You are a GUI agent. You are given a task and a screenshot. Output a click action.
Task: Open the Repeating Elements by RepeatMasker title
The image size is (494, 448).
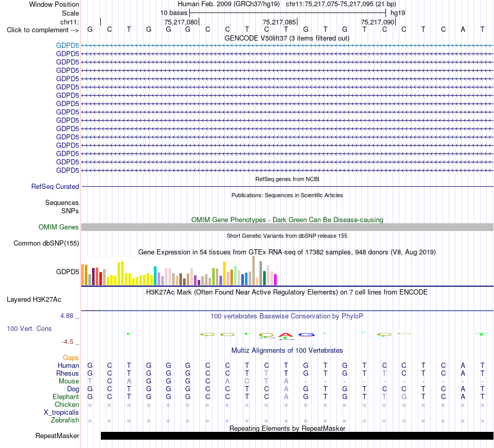(287, 428)
